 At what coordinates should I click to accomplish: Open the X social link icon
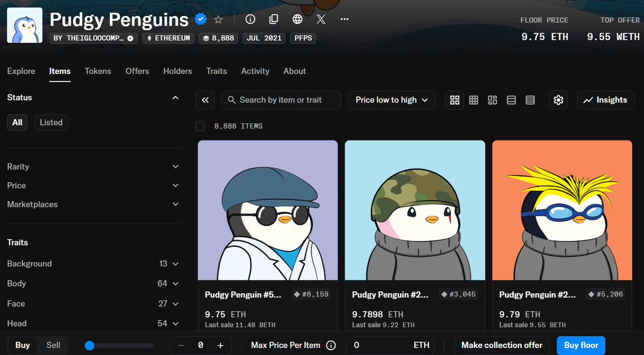point(321,19)
